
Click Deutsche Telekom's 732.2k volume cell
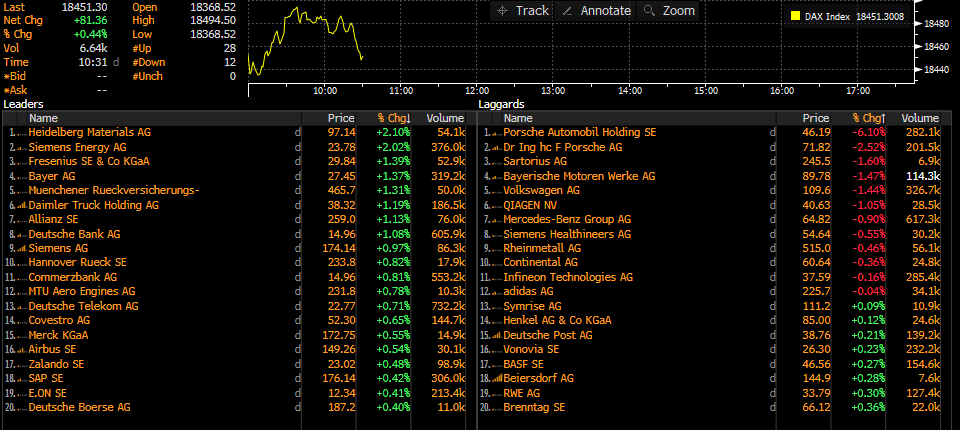pos(446,306)
